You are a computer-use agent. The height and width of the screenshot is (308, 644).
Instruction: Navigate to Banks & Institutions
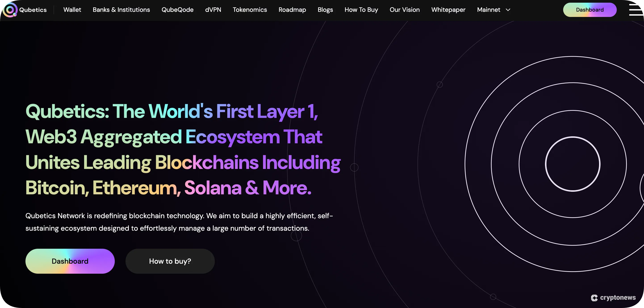pyautogui.click(x=121, y=10)
